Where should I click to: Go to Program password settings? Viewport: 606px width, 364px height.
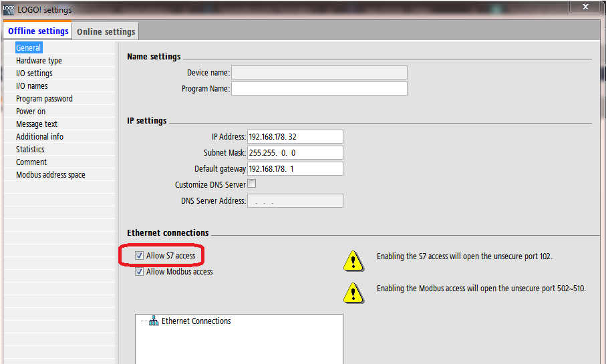pyautogui.click(x=44, y=99)
